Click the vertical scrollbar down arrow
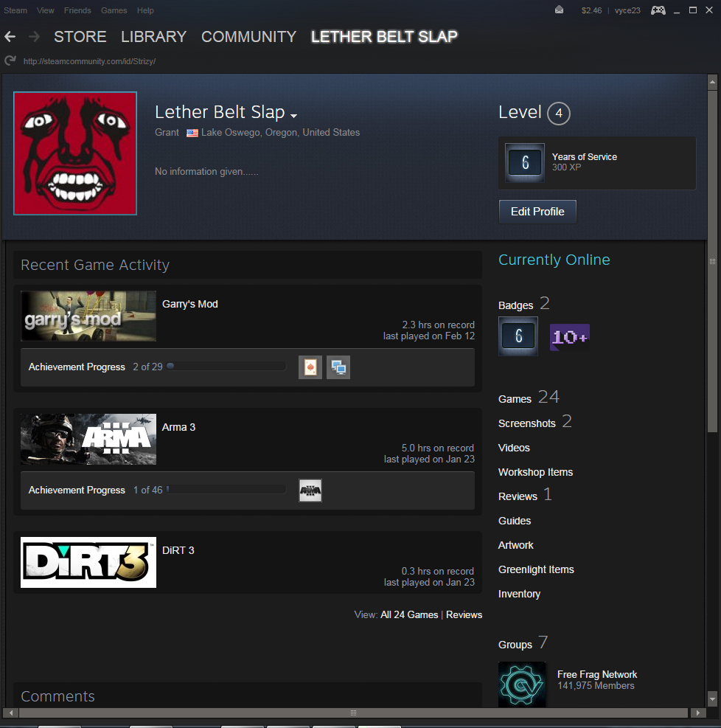Image resolution: width=721 pixels, height=728 pixels. (x=712, y=698)
